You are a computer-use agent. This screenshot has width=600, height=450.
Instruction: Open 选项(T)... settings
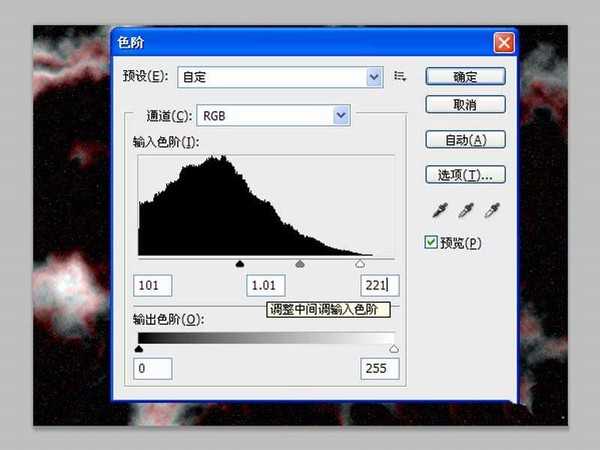point(465,175)
